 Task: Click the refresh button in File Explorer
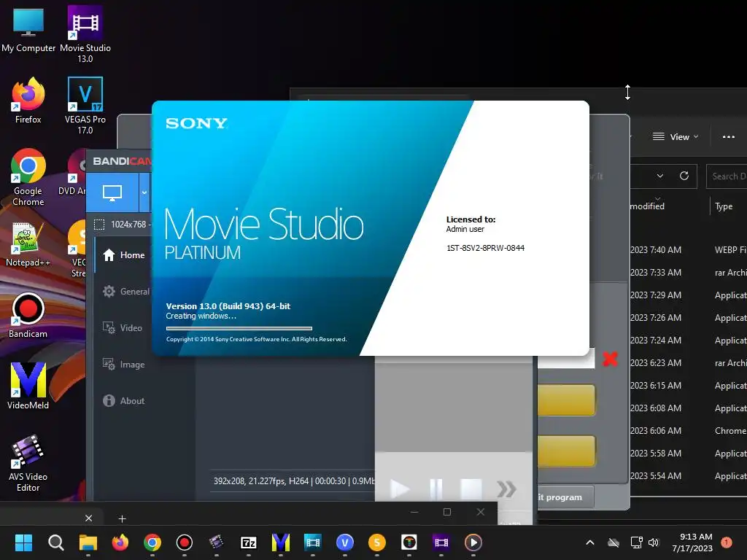point(684,176)
